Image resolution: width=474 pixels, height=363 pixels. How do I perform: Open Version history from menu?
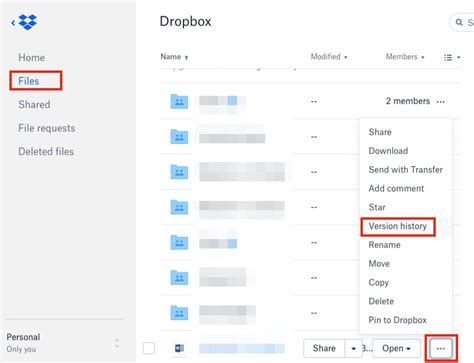pyautogui.click(x=397, y=226)
